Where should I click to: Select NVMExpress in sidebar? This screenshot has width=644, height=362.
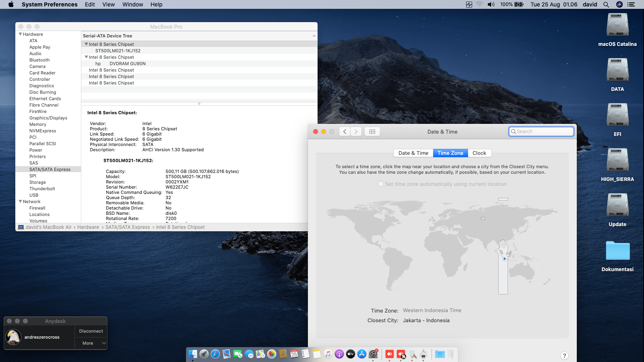point(43,131)
